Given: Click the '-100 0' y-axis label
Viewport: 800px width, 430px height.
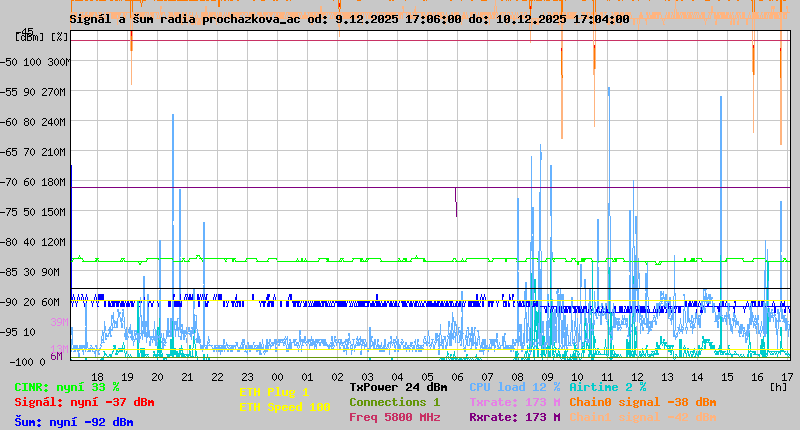Looking at the screenshot, I should click(27, 362).
